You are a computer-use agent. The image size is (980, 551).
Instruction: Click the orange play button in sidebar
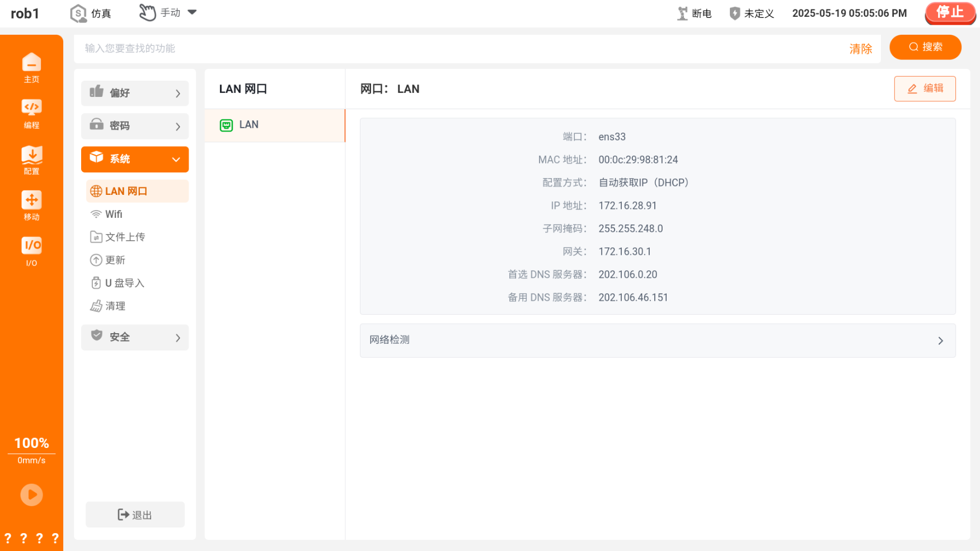(x=31, y=495)
